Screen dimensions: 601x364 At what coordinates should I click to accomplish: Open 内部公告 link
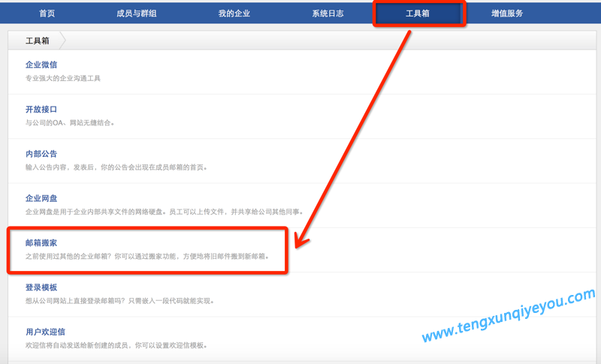(x=41, y=154)
